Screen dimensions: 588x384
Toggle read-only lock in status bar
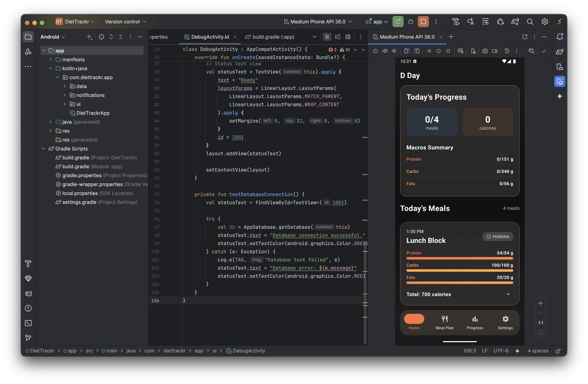558,351
